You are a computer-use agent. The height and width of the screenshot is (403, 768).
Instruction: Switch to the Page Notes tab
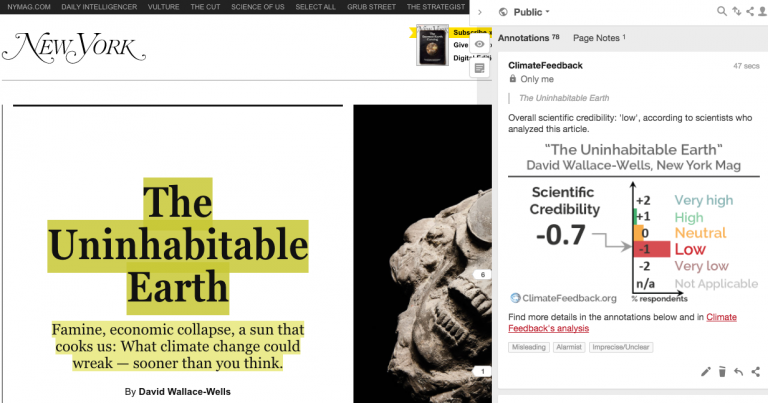coord(598,38)
